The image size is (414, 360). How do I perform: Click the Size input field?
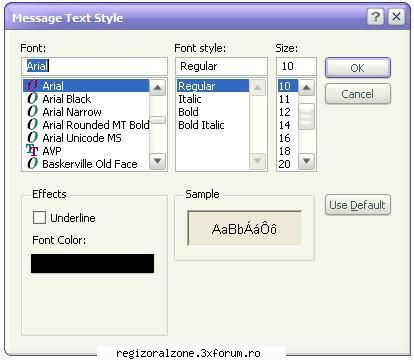(x=296, y=66)
